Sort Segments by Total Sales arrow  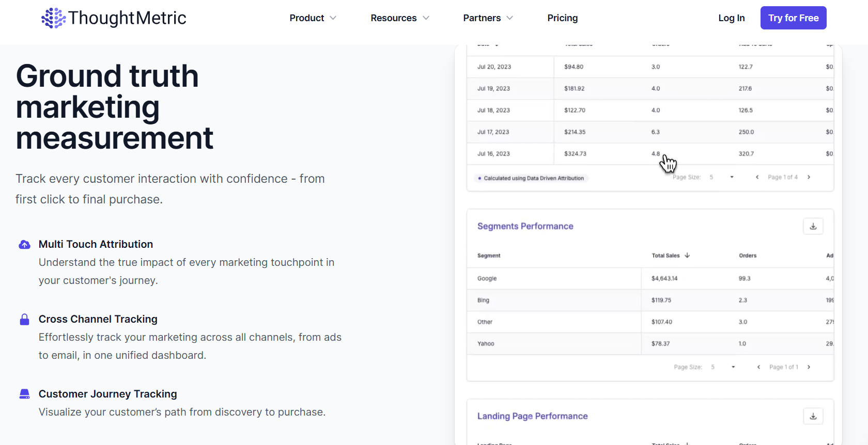pos(687,256)
